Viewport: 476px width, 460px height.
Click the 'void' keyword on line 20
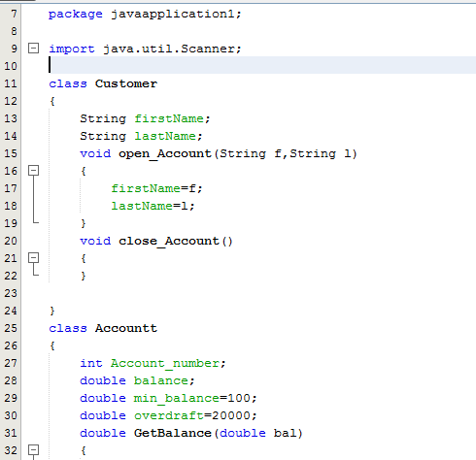coord(95,241)
